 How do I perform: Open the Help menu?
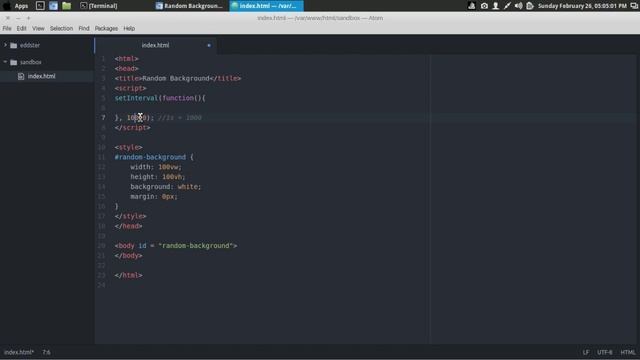129,29
